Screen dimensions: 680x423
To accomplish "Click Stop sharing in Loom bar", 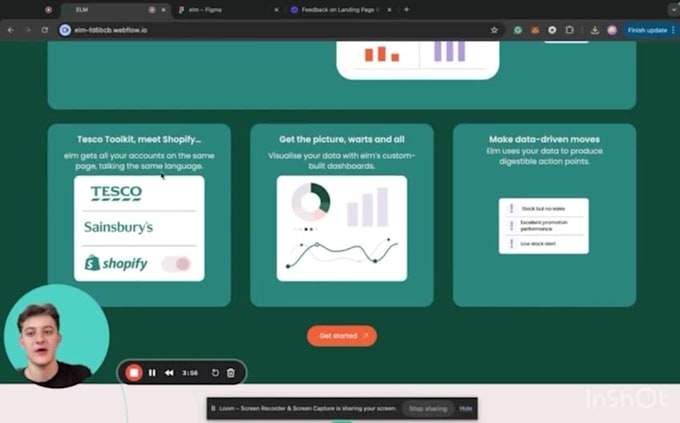I will tap(428, 409).
